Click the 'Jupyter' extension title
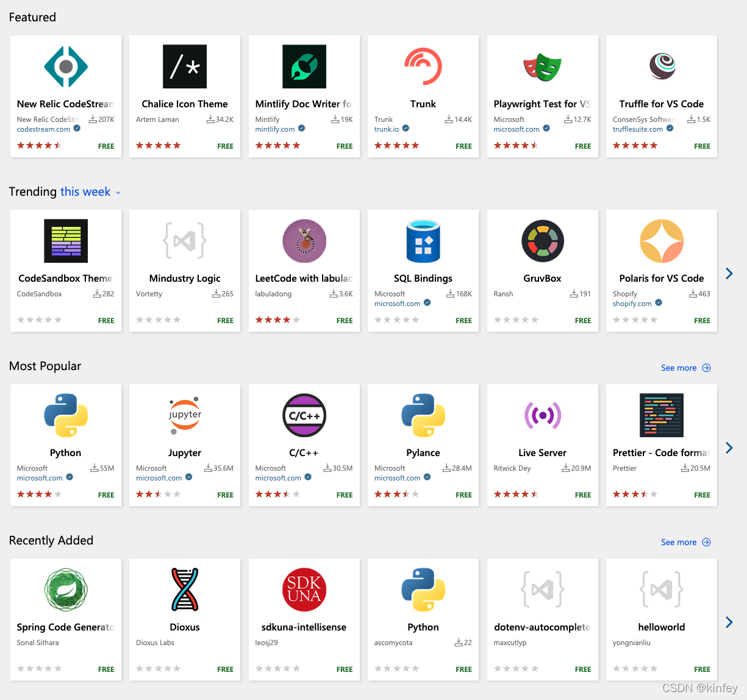 click(185, 453)
